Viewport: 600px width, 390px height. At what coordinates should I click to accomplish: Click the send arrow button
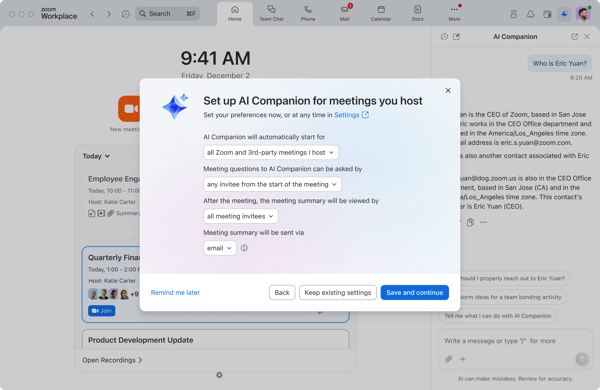(582, 359)
